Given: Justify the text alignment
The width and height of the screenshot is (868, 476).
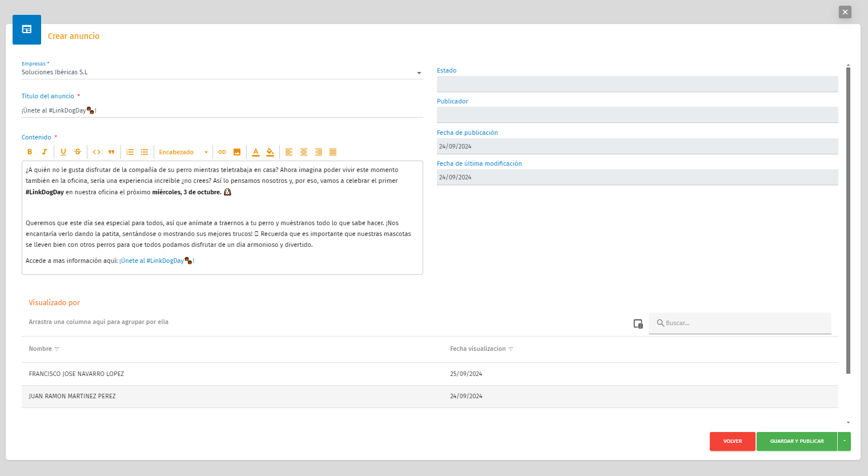Looking at the screenshot, I should pyautogui.click(x=333, y=152).
